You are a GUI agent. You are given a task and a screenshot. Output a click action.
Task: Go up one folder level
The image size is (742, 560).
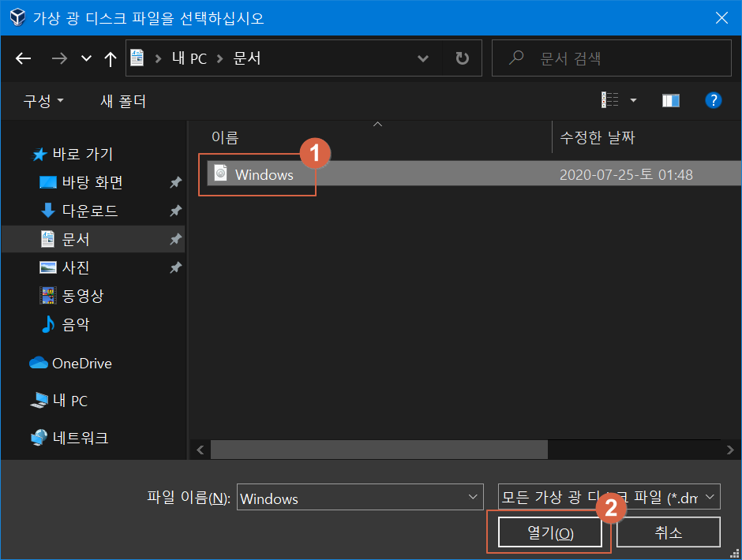pyautogui.click(x=111, y=58)
